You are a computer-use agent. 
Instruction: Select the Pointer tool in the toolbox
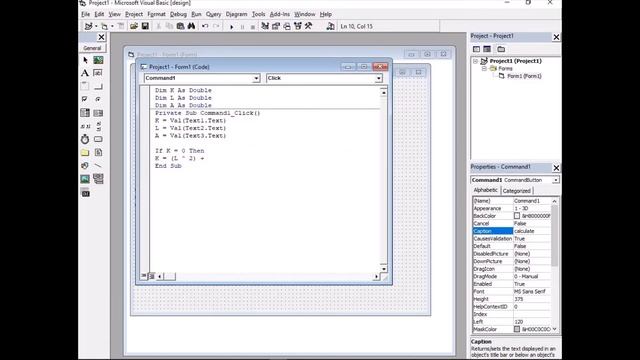click(85, 60)
